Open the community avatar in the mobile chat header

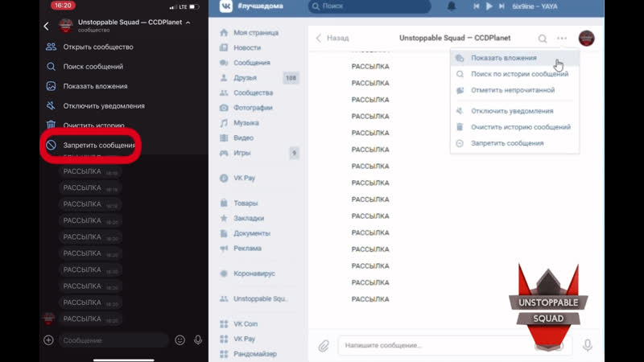coord(66,26)
